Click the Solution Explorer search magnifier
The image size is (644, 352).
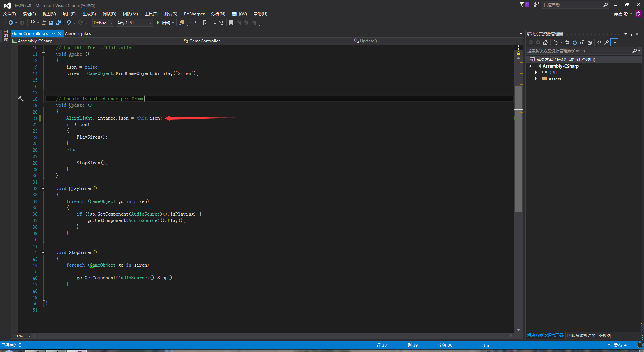(x=634, y=51)
